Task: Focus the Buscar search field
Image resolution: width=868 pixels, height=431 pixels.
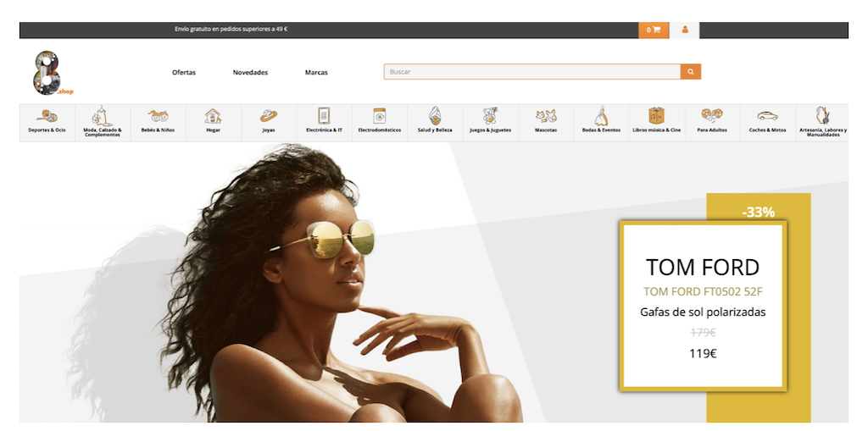Action: 532,72
